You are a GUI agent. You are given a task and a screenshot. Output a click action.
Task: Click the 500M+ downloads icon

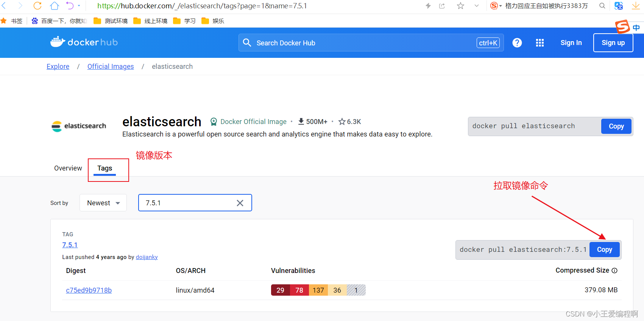301,121
